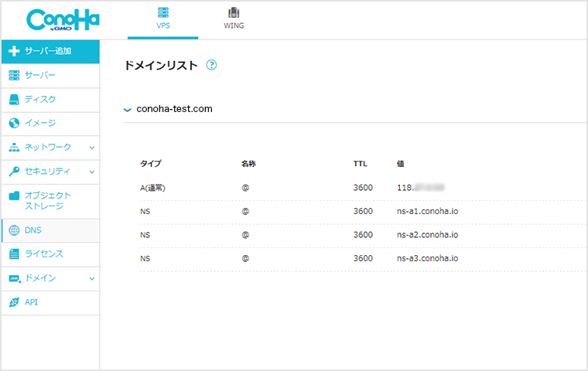Click the image globe icon

(14, 123)
